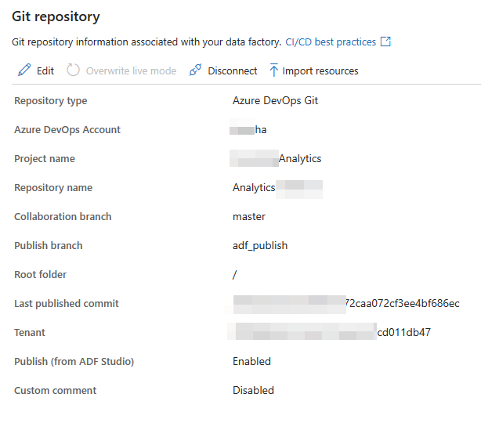
Task: Open the external link icon beside CI/CD
Action: [385, 42]
